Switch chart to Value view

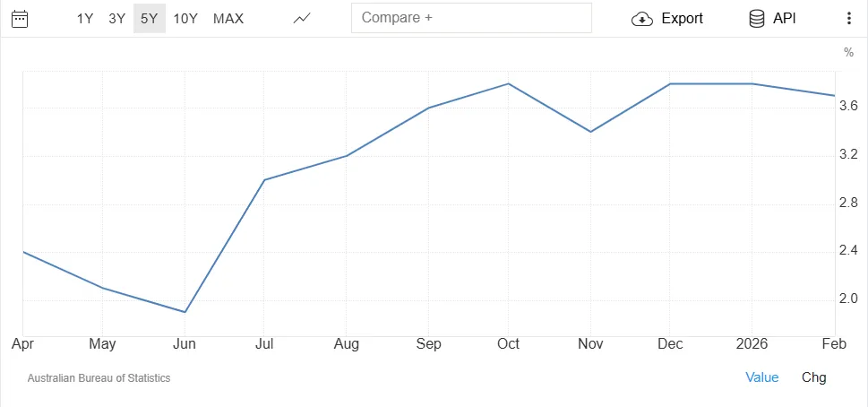tap(762, 377)
